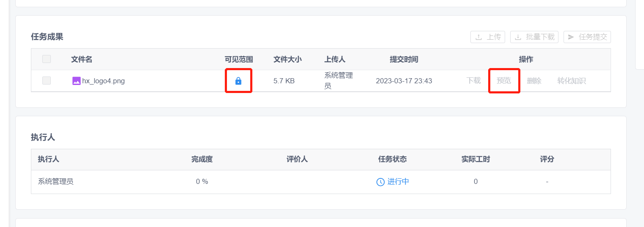
Task: Click the purple image file icon
Action: [x=77, y=81]
